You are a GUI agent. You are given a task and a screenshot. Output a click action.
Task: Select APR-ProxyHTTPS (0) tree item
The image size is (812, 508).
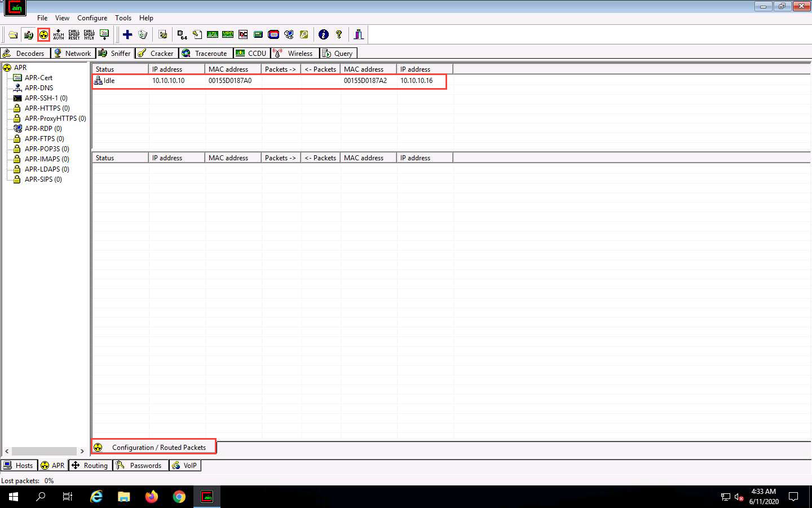pos(55,118)
